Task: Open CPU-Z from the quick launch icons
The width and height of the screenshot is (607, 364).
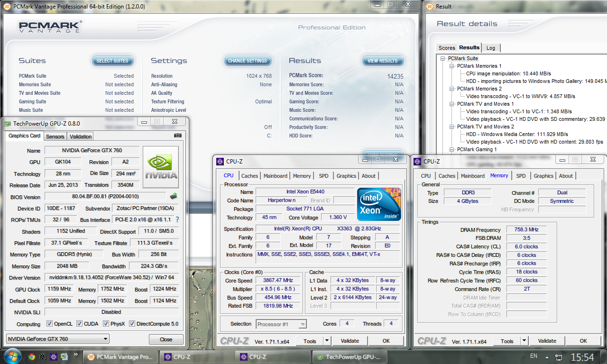Action: click(x=53, y=357)
